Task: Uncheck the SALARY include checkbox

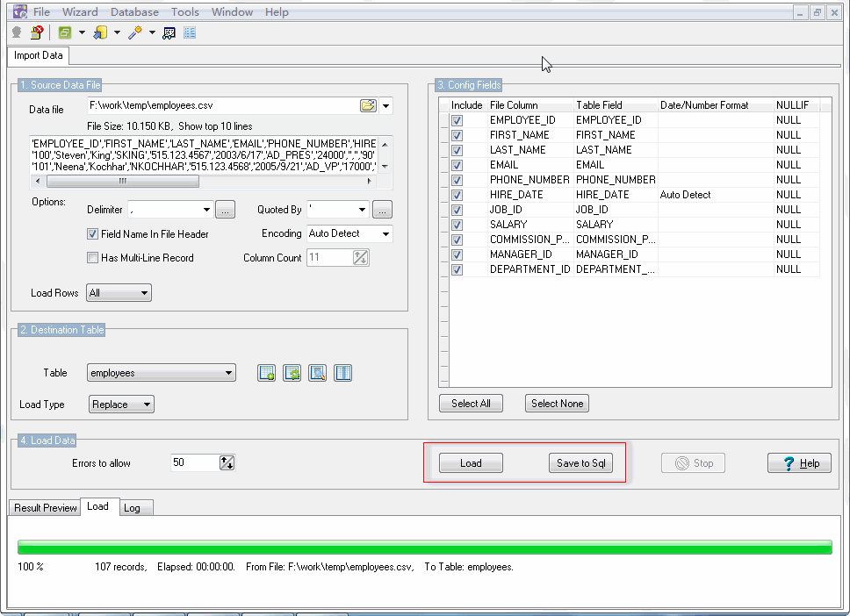Action: (x=457, y=225)
